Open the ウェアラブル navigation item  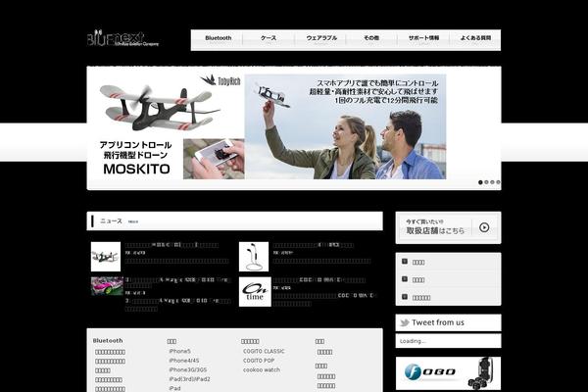point(321,38)
